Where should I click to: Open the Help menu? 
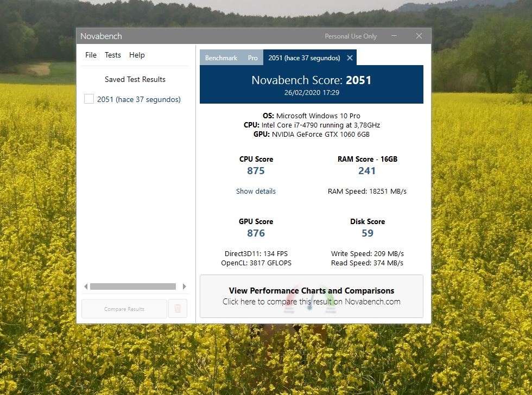click(x=137, y=55)
